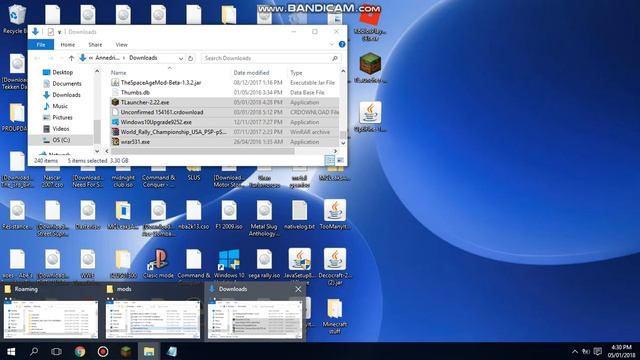The height and width of the screenshot is (360, 640).
Task: Select the TooManyItems java desktop file
Action: [335, 215]
